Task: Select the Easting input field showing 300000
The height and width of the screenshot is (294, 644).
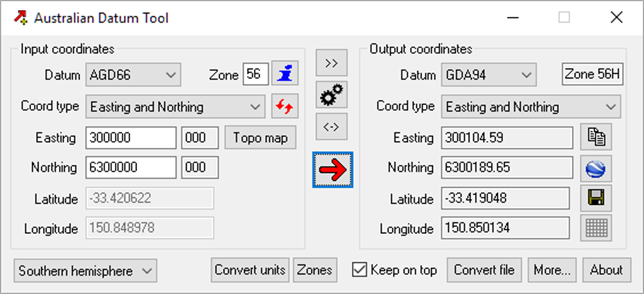Action: (x=130, y=137)
